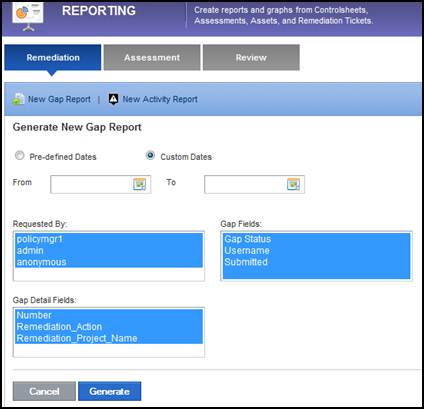Select the Pre-defined Dates radio button
This screenshot has height=409, width=424.
[20, 155]
